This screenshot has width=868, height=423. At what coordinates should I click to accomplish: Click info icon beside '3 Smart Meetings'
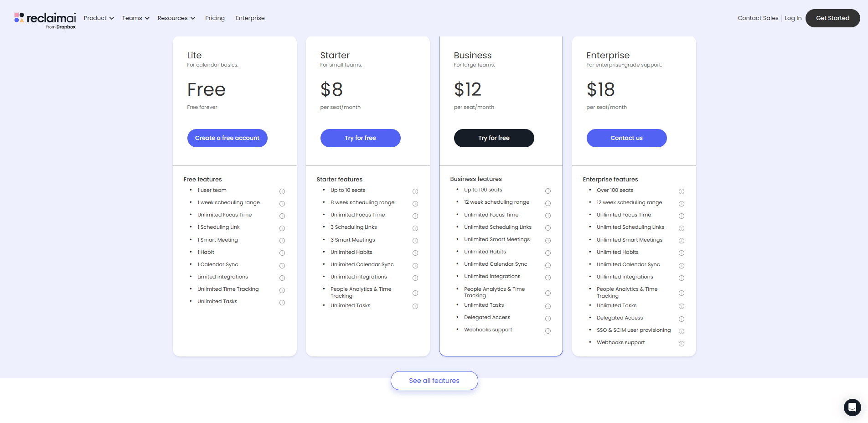pyautogui.click(x=415, y=241)
